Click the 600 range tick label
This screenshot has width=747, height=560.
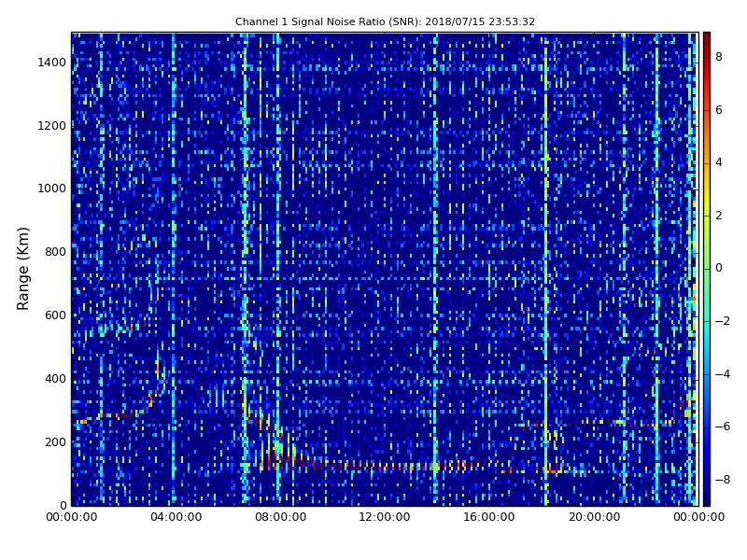click(55, 315)
